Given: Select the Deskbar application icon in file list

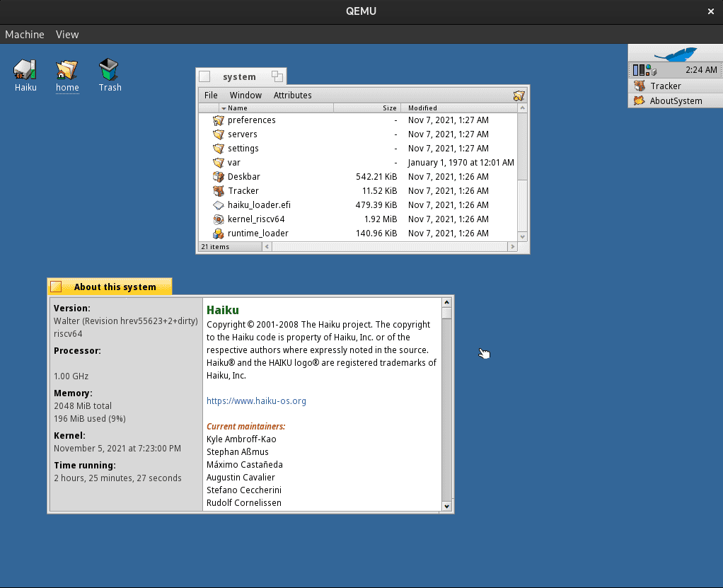Looking at the screenshot, I should (x=219, y=177).
